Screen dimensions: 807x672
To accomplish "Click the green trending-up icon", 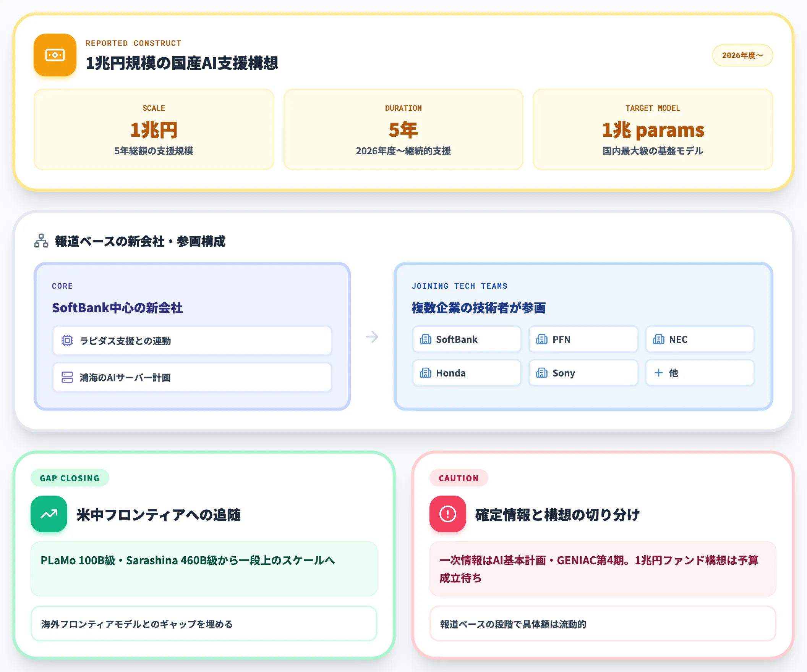I will point(49,514).
